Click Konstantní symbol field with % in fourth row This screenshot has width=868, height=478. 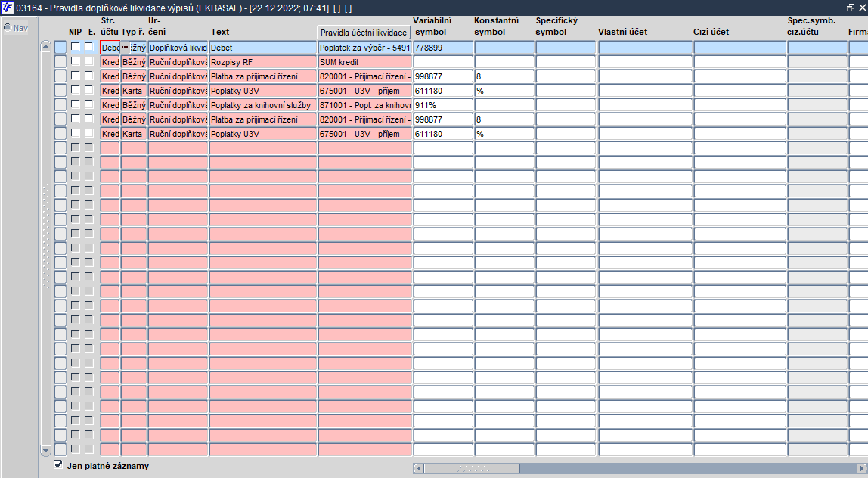[504, 91]
